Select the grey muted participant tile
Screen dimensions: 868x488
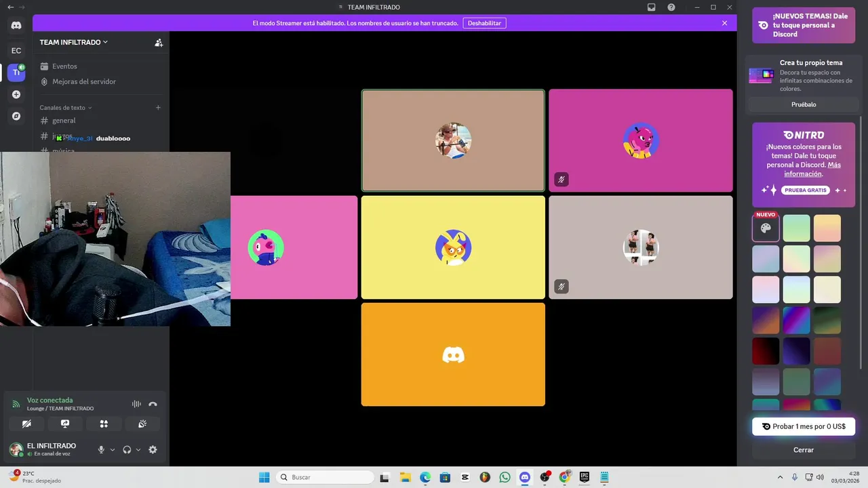[641, 247]
